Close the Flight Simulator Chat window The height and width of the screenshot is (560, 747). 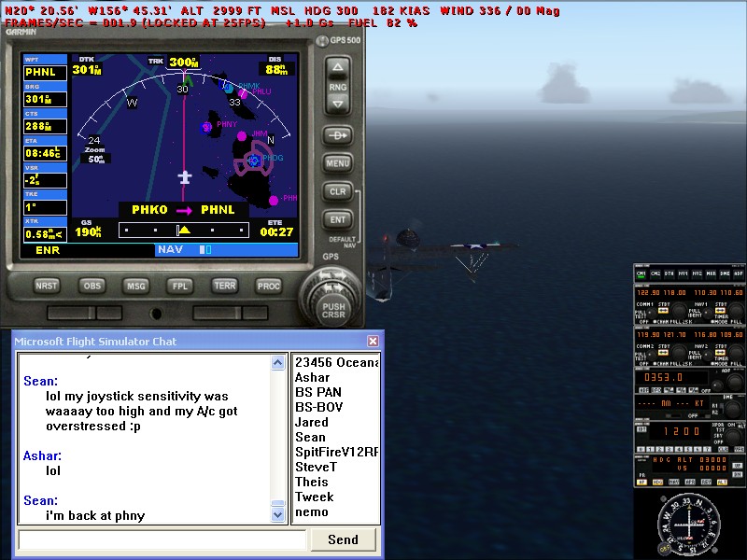[x=373, y=341]
